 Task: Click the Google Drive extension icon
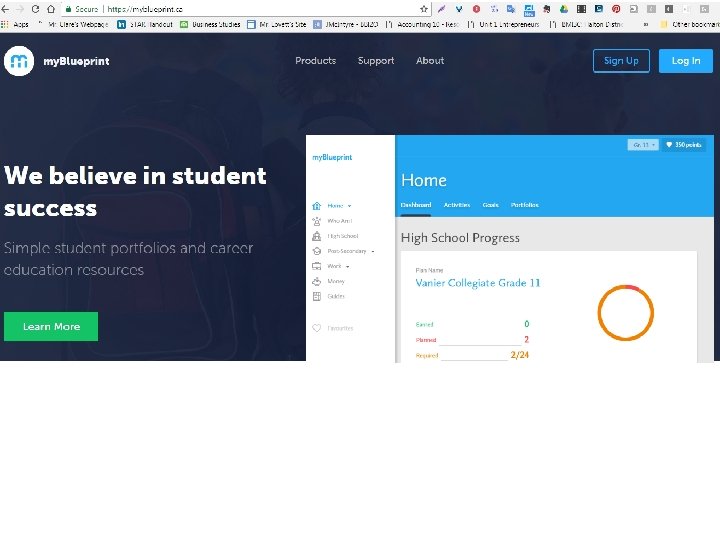[x=563, y=9]
